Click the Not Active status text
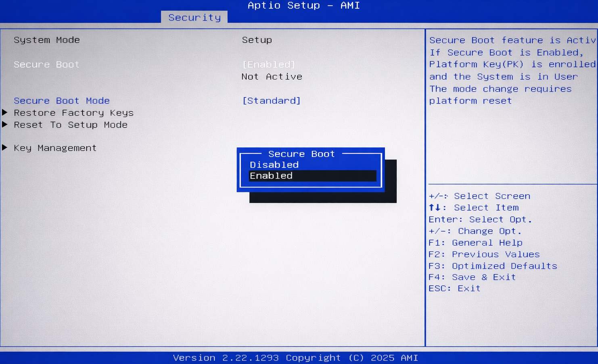 pyautogui.click(x=272, y=77)
